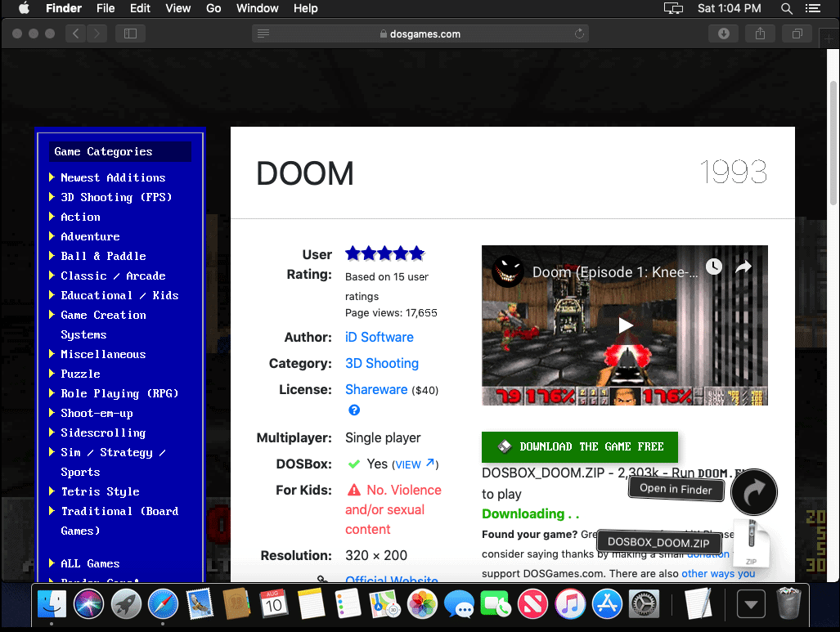Click the iD Software author link
Screen dimensions: 840x632
coord(380,337)
